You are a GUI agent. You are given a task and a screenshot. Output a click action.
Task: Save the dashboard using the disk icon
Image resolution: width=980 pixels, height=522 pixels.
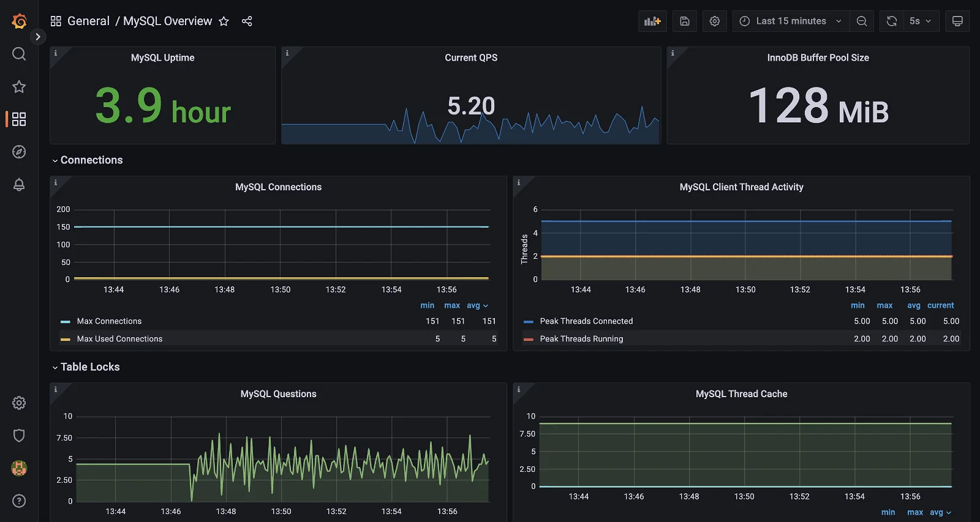(685, 21)
